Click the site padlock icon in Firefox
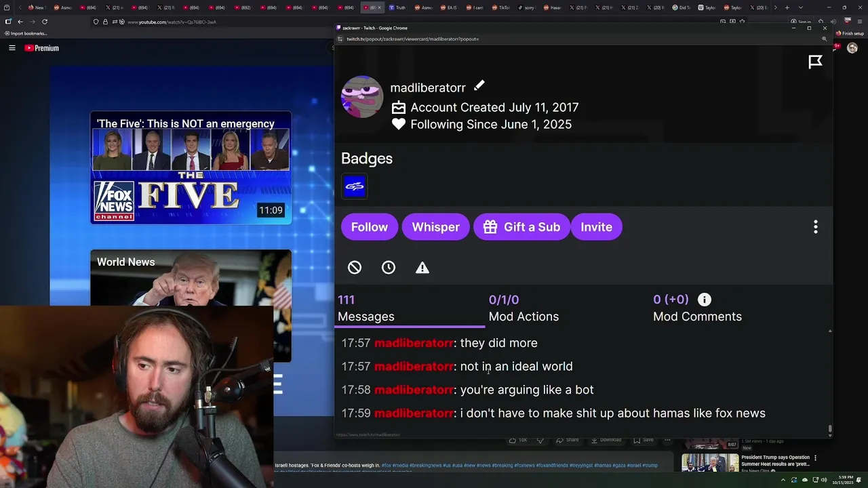The height and width of the screenshot is (488, 868). [105, 22]
